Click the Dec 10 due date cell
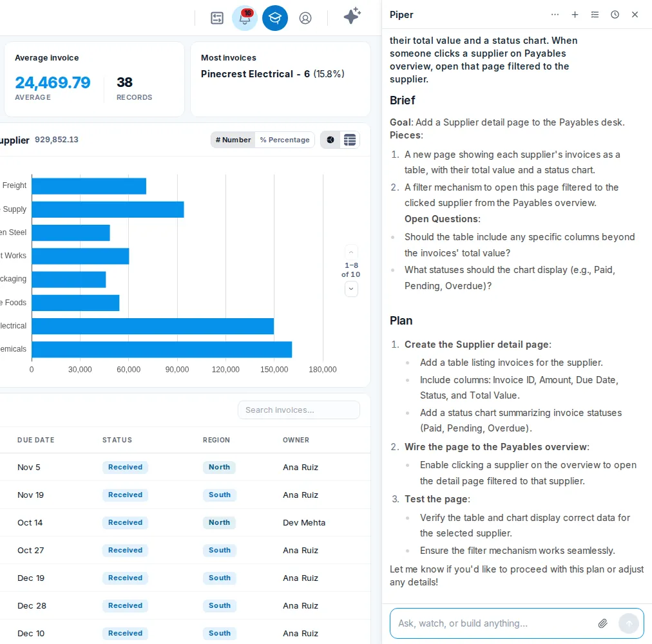 coord(31,633)
